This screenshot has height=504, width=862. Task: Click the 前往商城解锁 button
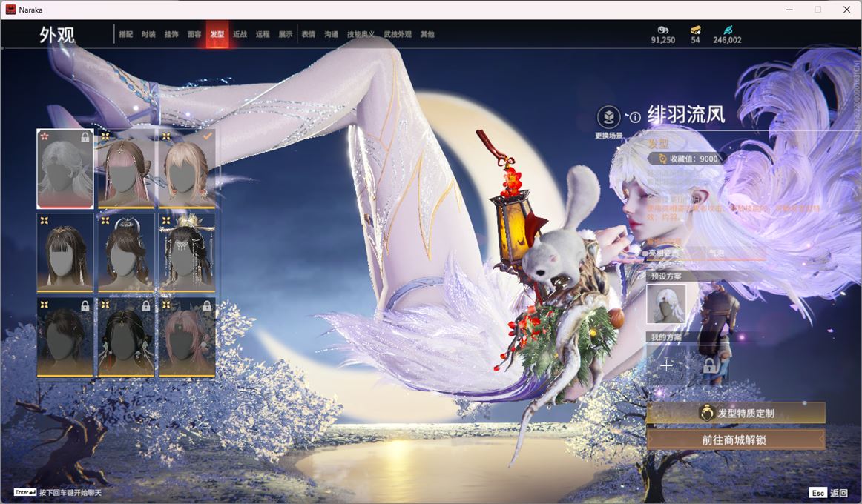pyautogui.click(x=736, y=440)
